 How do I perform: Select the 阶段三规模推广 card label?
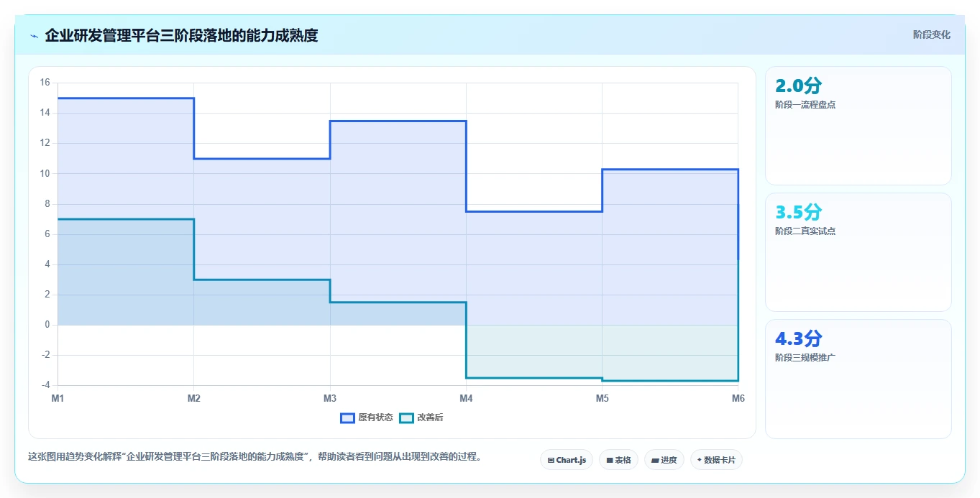coord(805,358)
